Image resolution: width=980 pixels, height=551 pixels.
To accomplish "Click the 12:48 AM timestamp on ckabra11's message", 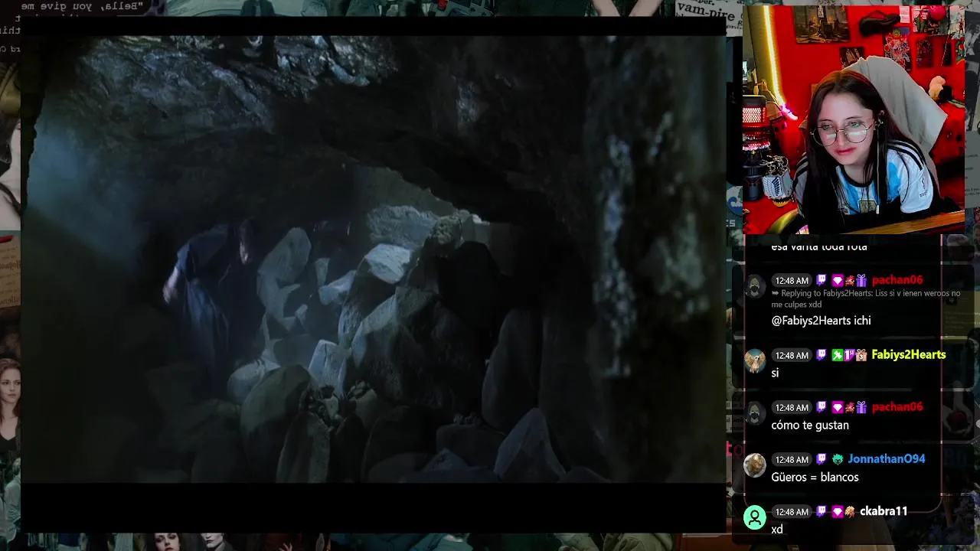I will [x=791, y=512].
